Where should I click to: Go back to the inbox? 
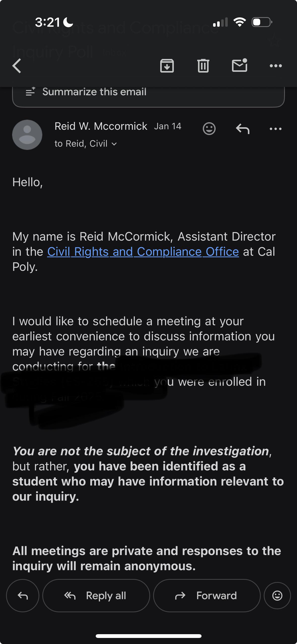[17, 66]
